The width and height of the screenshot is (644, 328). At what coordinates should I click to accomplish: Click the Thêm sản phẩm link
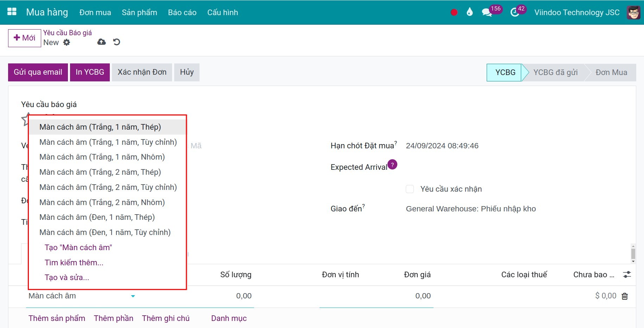[x=57, y=318]
